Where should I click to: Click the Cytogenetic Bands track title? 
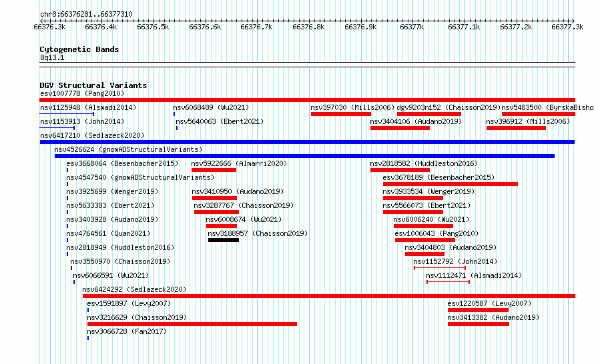pyautogui.click(x=79, y=49)
